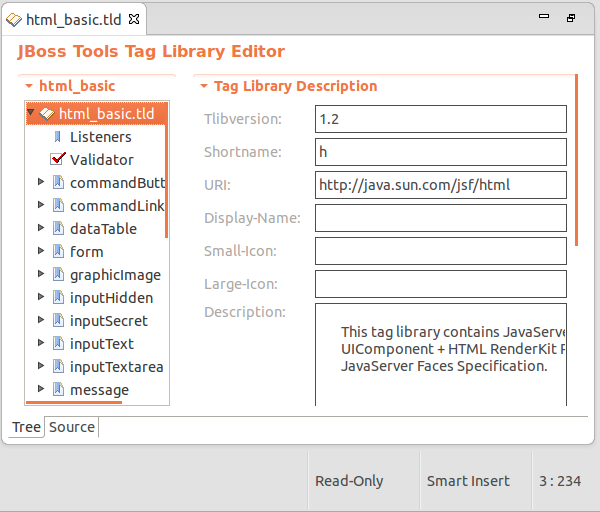
Task: Click the graphicImage tag icon
Action: 58,274
